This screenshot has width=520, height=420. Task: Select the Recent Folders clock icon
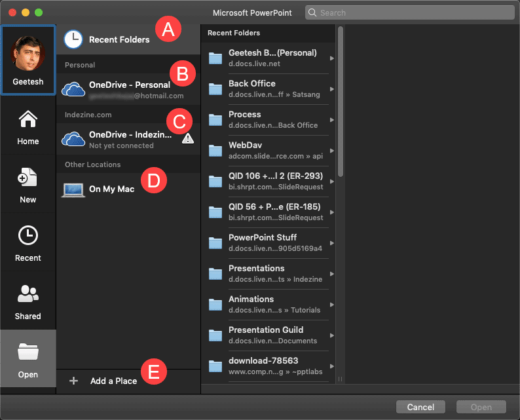point(73,39)
